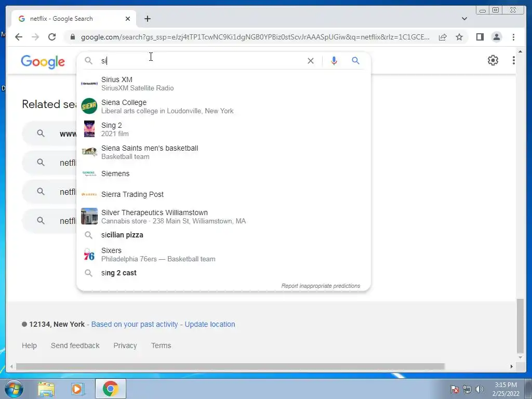Clear the search box text
Screen dimensions: 532x399
point(311,61)
